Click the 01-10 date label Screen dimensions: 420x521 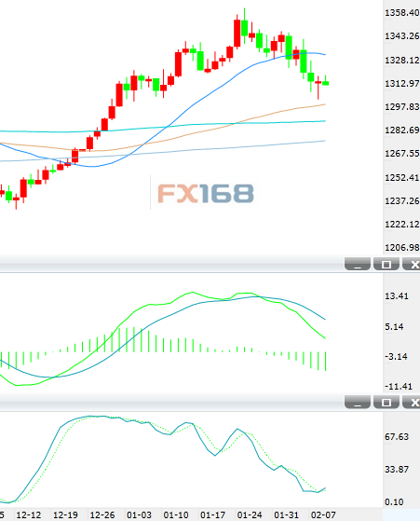point(176,515)
